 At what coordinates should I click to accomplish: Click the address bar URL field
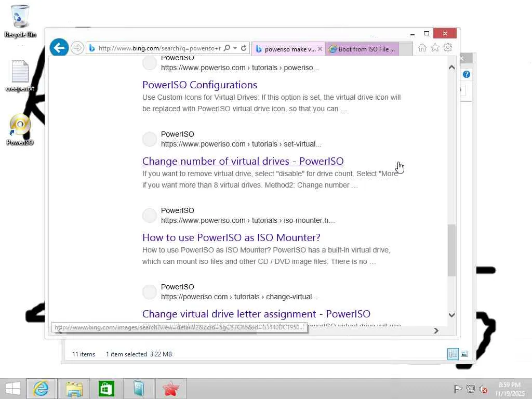[x=159, y=48]
